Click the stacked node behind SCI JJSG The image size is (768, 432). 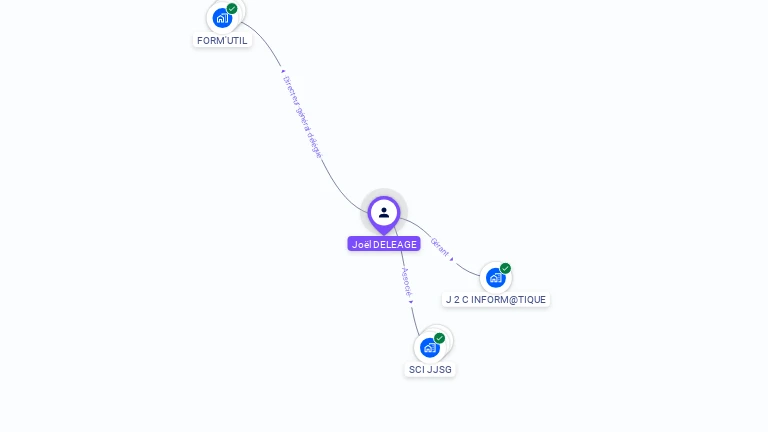(449, 338)
